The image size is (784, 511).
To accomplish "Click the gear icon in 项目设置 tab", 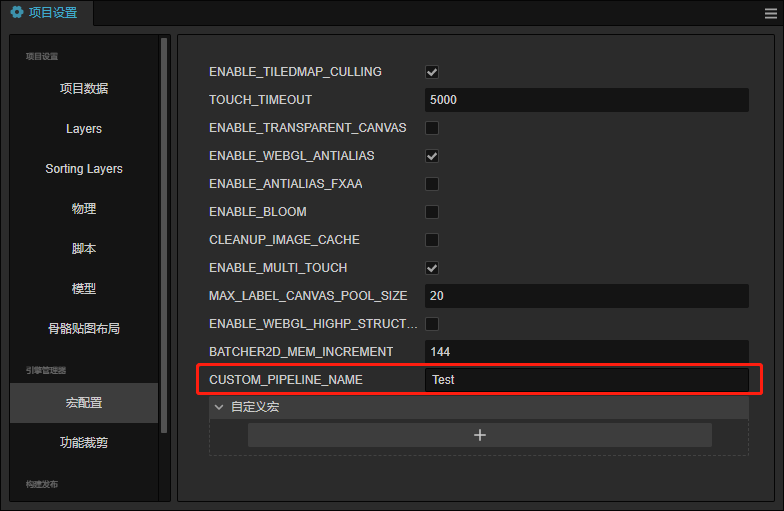I will (x=16, y=12).
